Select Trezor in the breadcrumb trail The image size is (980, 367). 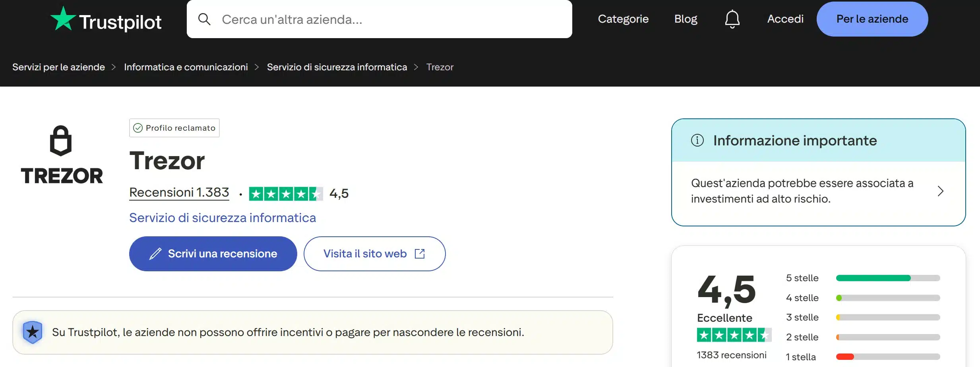440,67
